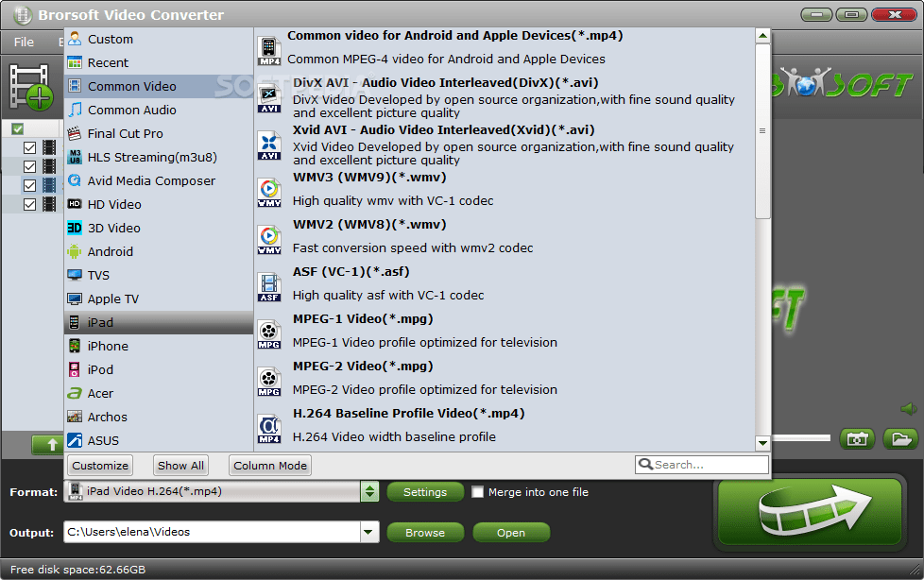Click the snapshot camera icon
Image resolution: width=924 pixels, height=580 pixels.
[857, 439]
